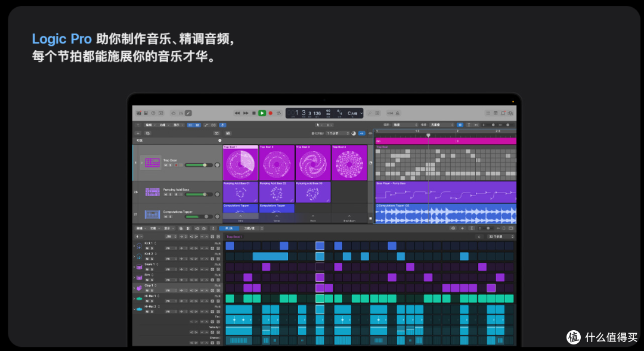
Task: Click the Kick 1 row icon
Action: pos(139,246)
